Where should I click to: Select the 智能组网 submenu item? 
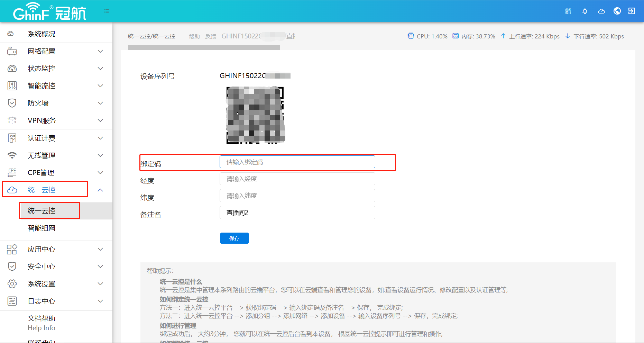point(42,228)
